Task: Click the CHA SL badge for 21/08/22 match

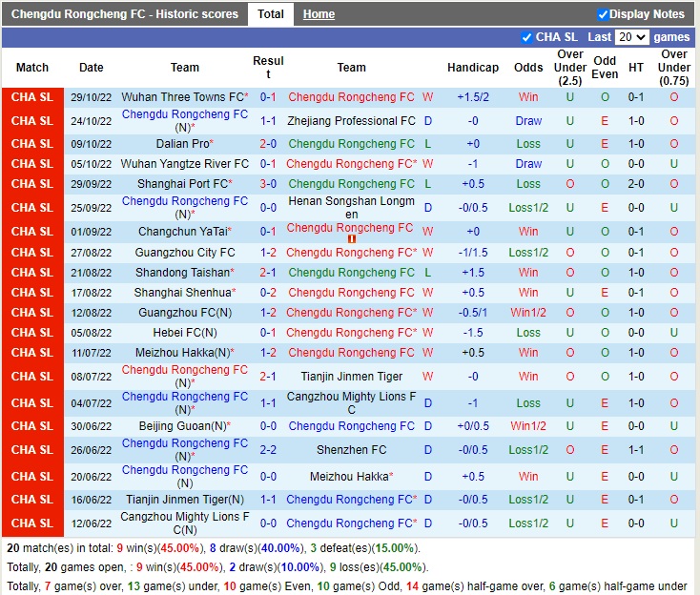Action: pos(32,273)
